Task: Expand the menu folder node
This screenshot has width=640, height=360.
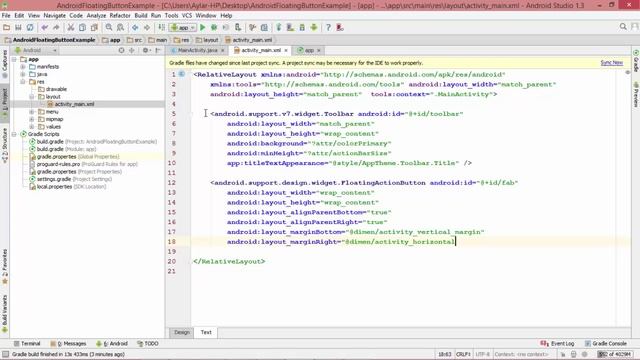Action: pyautogui.click(x=32, y=112)
